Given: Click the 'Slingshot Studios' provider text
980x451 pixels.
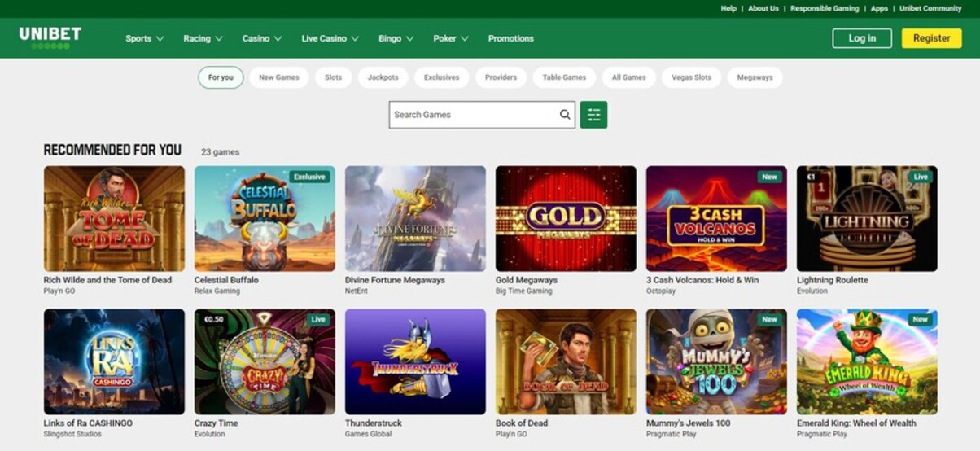Looking at the screenshot, I should (x=72, y=435).
